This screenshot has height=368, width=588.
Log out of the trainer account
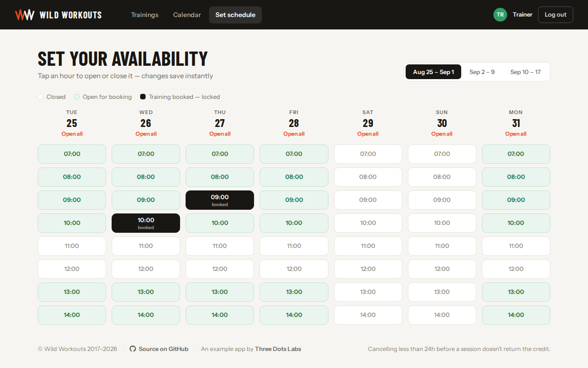(x=555, y=15)
